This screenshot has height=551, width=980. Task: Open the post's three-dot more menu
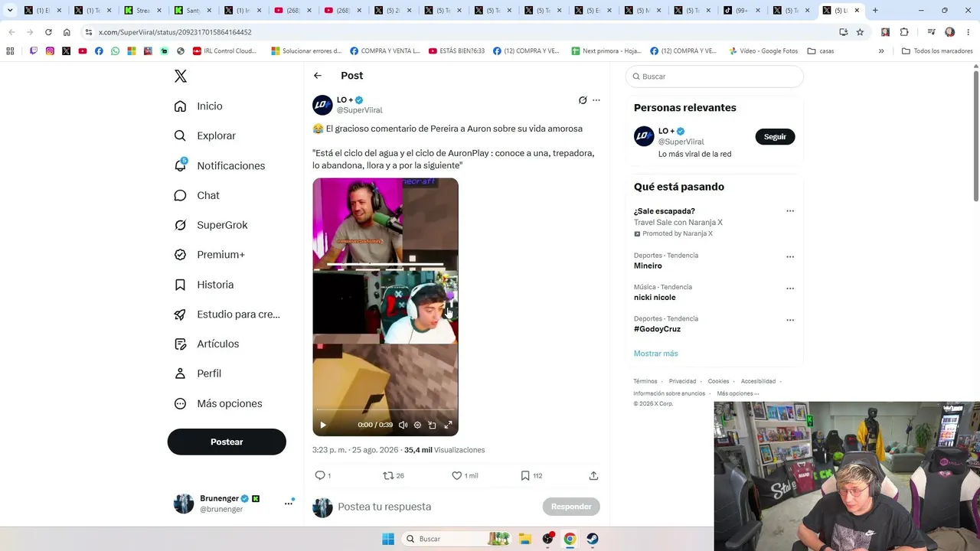pos(596,100)
